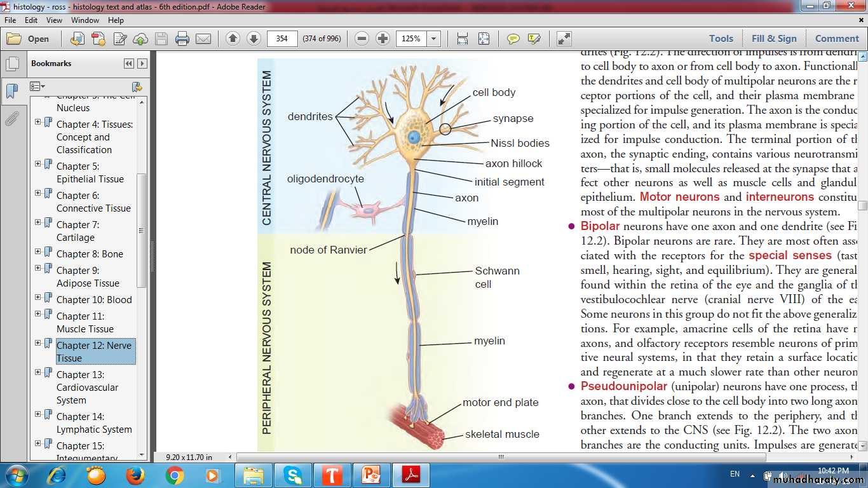Click the zoom out minus button
868x488 pixels.
pyautogui.click(x=362, y=39)
